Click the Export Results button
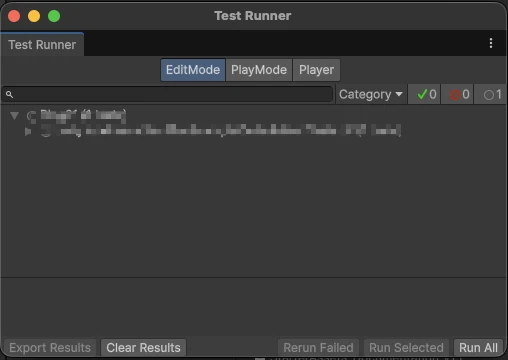This screenshot has height=360, width=508. pos(50,348)
